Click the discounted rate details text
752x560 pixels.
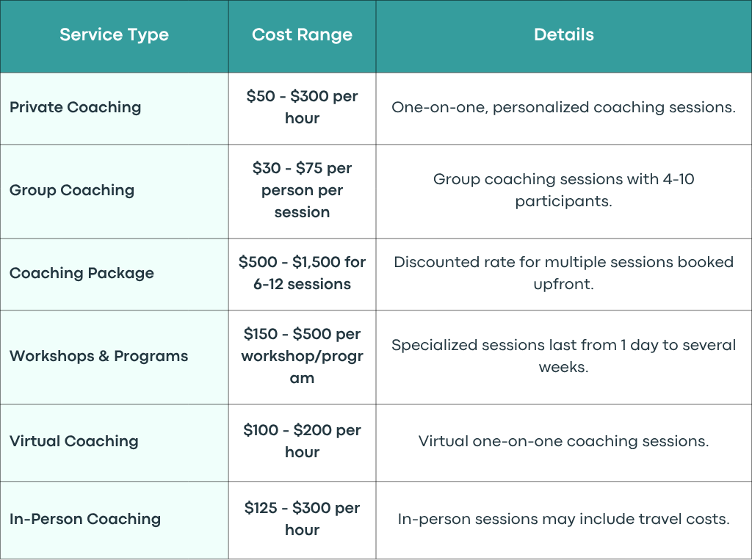point(563,273)
